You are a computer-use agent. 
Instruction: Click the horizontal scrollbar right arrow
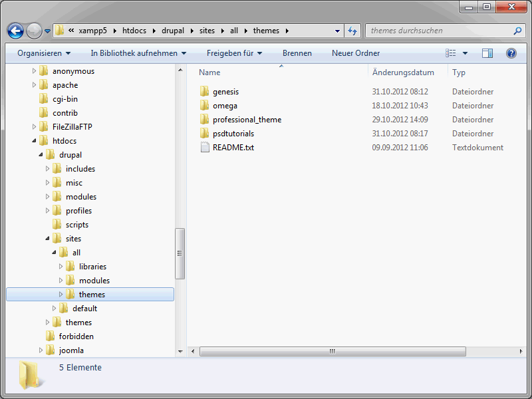[x=521, y=352]
